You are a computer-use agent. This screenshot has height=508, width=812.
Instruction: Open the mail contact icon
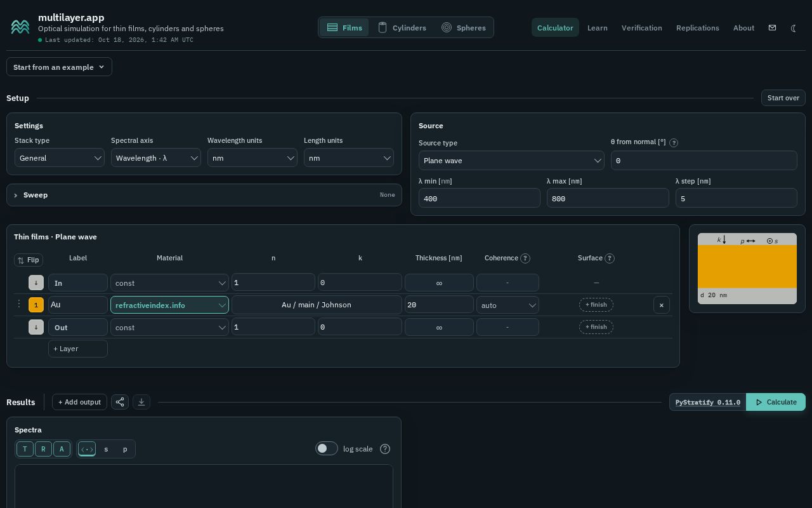(772, 28)
